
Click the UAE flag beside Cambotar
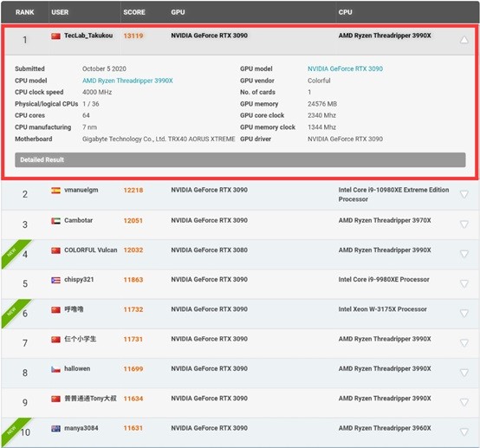(55, 221)
